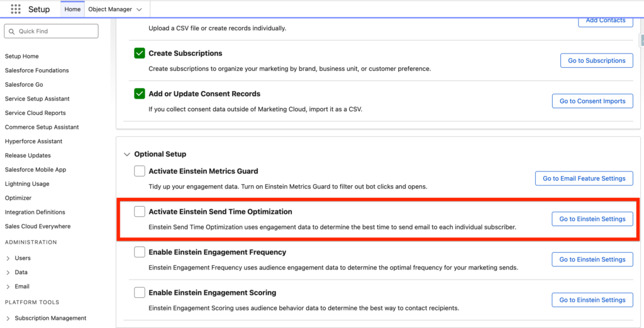
Task: Uncheck Add or Update Consent Records checkbox
Action: (x=140, y=94)
